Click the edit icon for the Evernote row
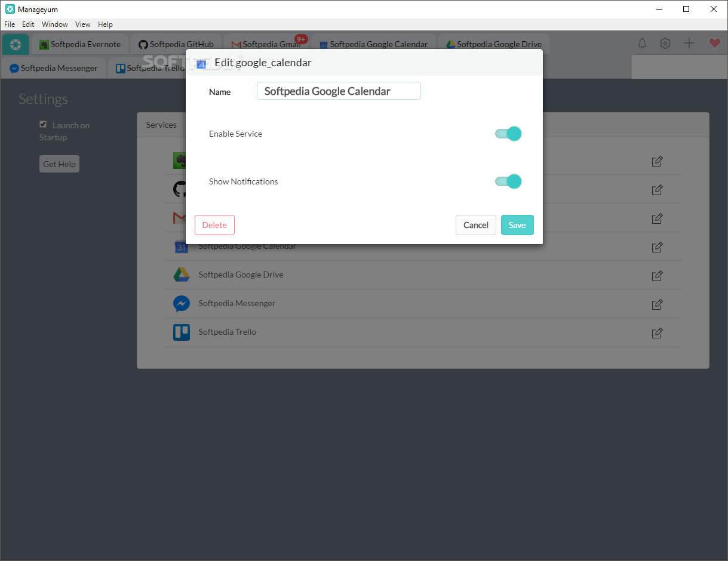728x561 pixels. [657, 161]
